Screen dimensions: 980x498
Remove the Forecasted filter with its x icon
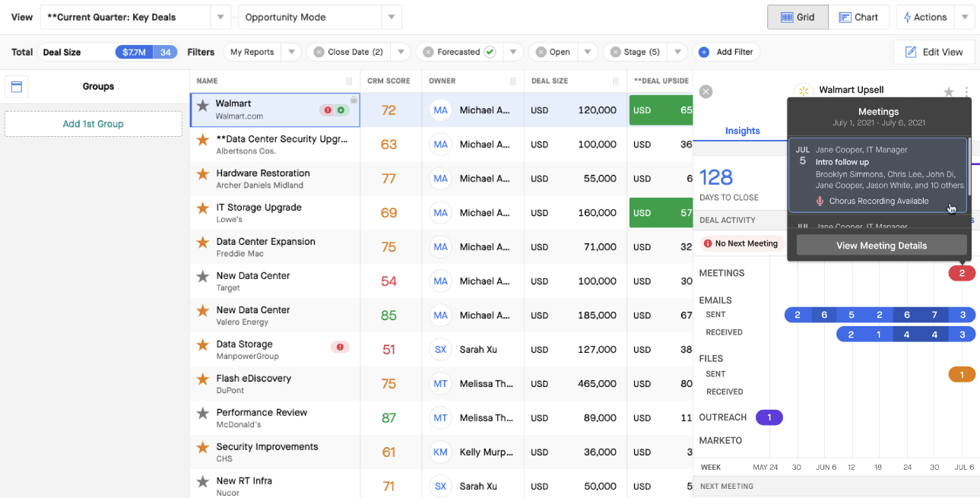[428, 52]
